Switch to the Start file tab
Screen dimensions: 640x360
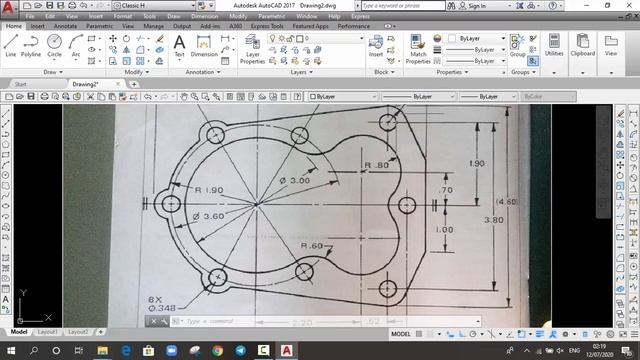[20, 84]
